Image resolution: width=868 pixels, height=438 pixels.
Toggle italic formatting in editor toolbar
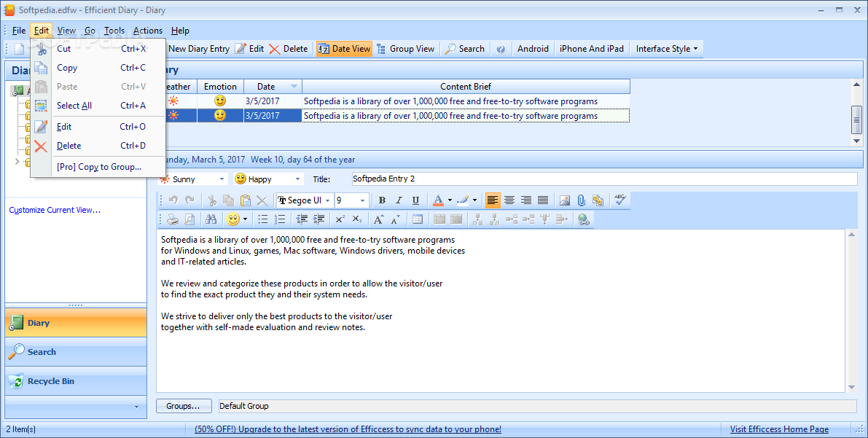click(399, 200)
